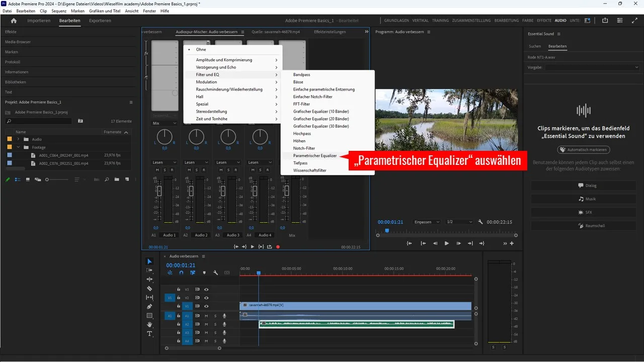This screenshot has height=362, width=644.
Task: Open timeline display settings wrench
Action: [215, 273]
